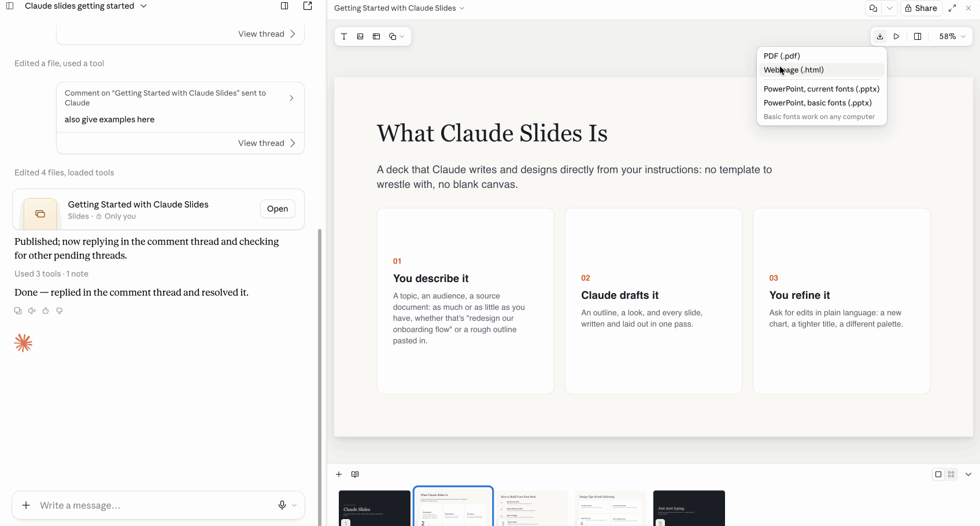
Task: Switch to grid slide view
Action: click(951, 475)
